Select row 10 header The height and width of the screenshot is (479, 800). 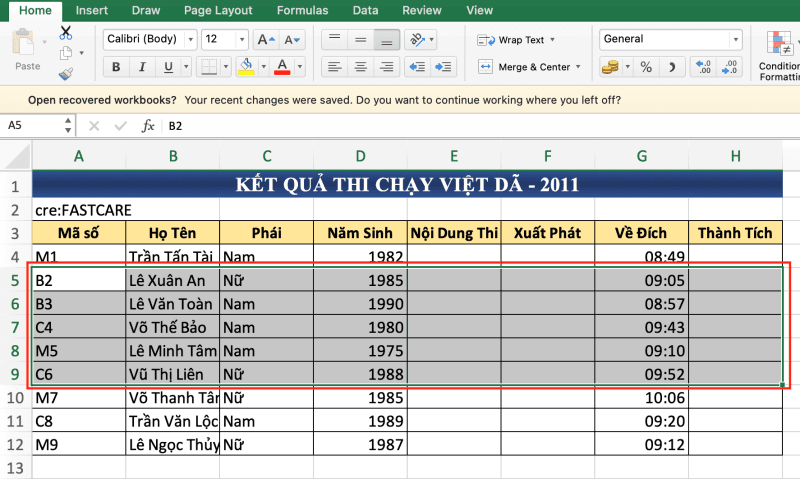15,398
